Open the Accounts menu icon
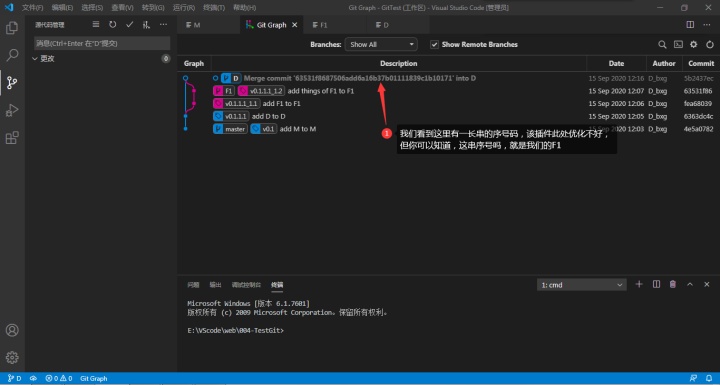The height and width of the screenshot is (385, 720). tap(12, 330)
